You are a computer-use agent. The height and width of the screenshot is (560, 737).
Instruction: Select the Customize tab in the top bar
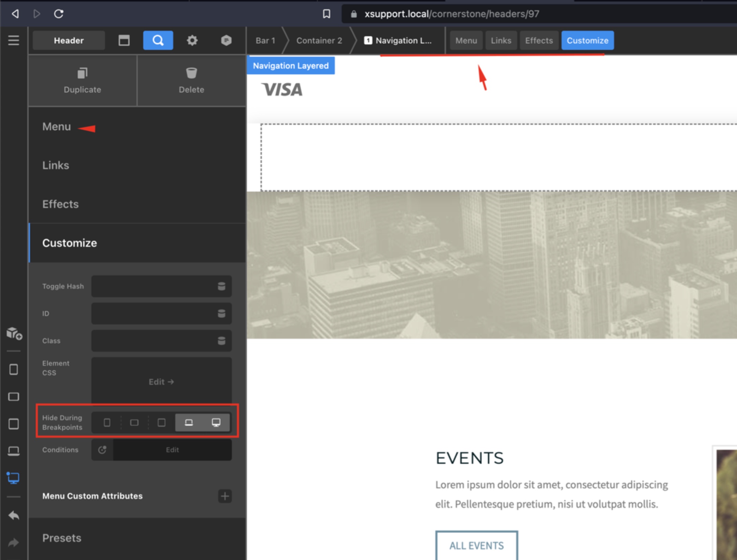coord(588,41)
